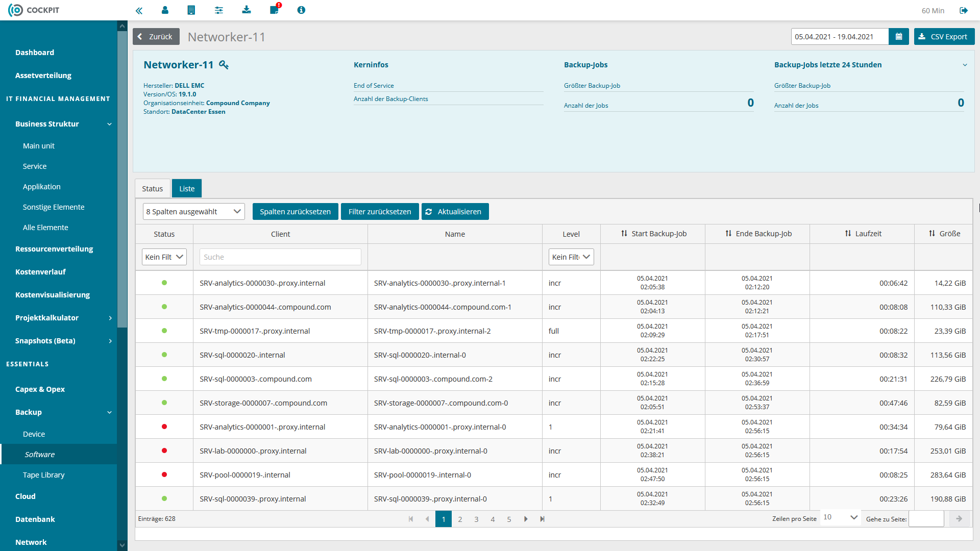980x551 pixels.
Task: Open notifications book icon with red badge
Action: pyautogui.click(x=275, y=9)
